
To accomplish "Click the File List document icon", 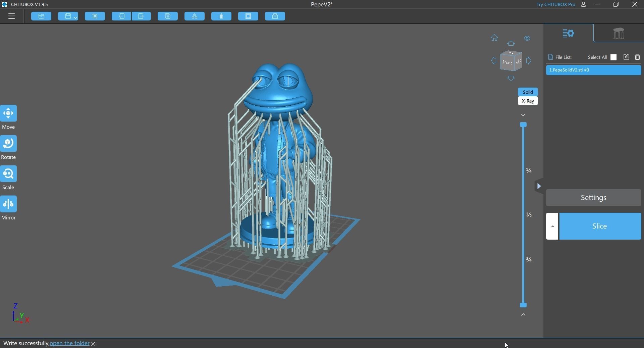I will [550, 57].
